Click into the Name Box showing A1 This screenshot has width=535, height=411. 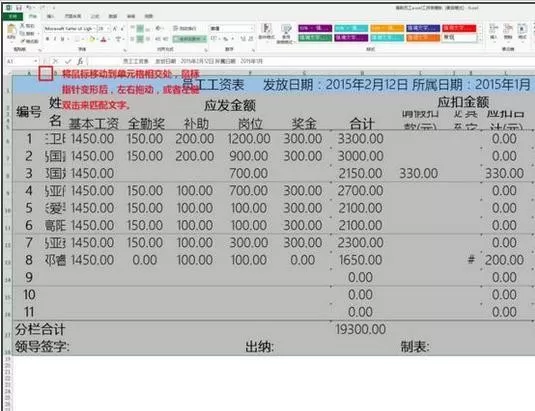click(19, 61)
